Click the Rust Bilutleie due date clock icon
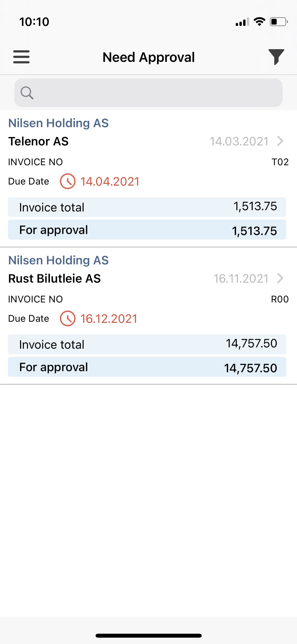The width and height of the screenshot is (297, 644). click(x=68, y=319)
